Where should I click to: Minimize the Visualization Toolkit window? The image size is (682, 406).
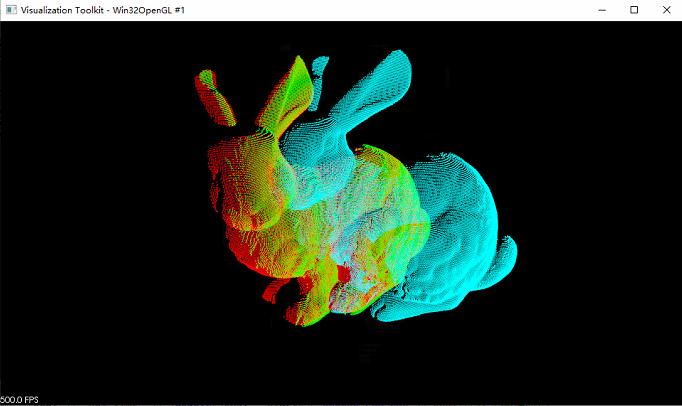(x=602, y=10)
